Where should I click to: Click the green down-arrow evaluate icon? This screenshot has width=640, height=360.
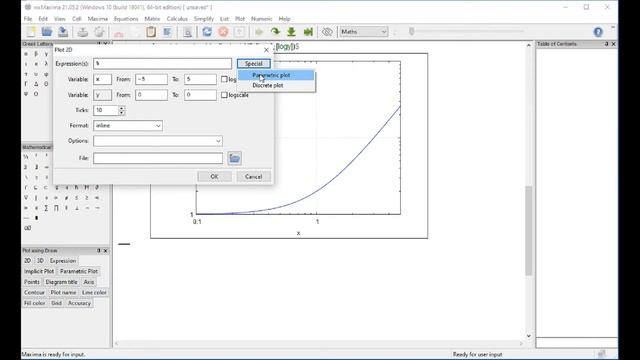[291, 32]
